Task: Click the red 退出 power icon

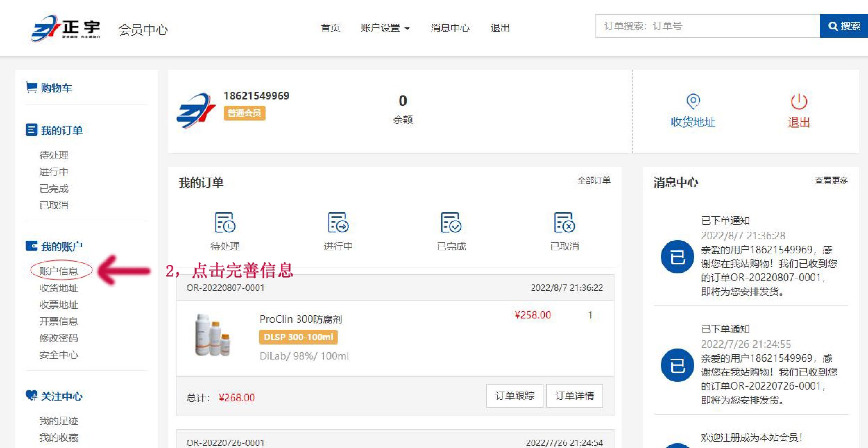Action: coord(799,101)
